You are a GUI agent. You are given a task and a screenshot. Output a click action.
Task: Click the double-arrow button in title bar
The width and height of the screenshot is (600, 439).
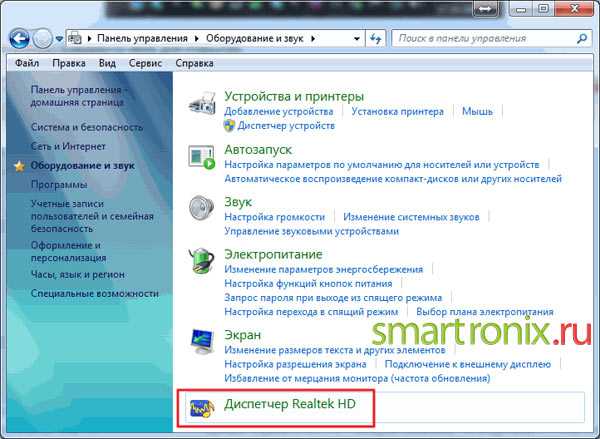(x=486, y=10)
